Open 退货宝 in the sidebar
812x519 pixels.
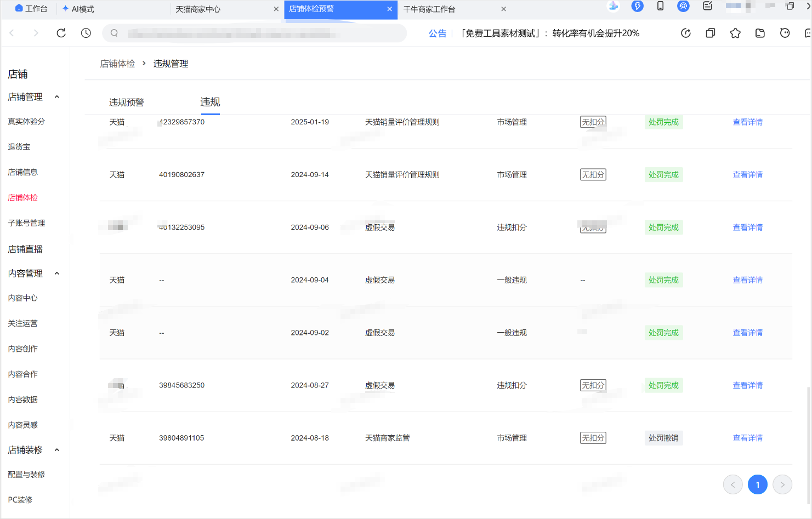tap(19, 147)
